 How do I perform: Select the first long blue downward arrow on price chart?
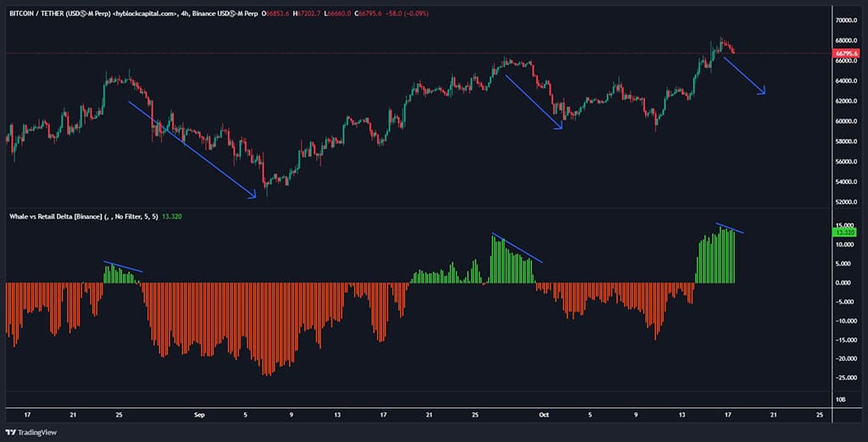(x=192, y=150)
